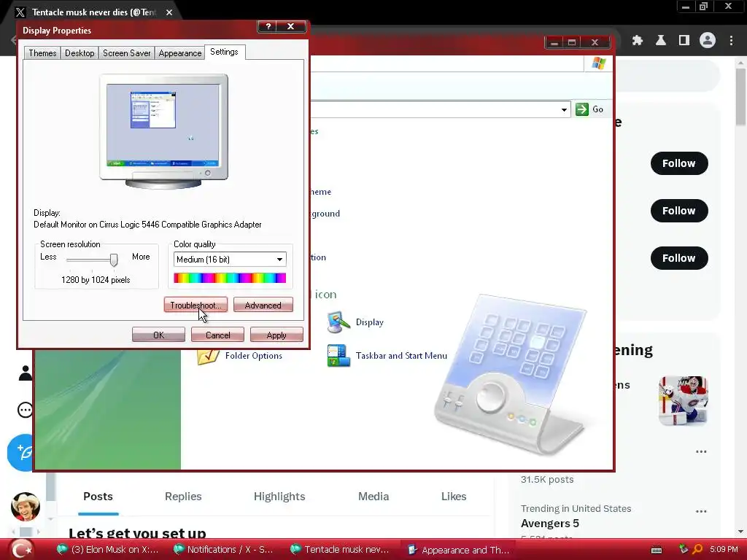Click the help question mark in Display Properties
Viewport: 747px width, 560px height.
point(268,27)
